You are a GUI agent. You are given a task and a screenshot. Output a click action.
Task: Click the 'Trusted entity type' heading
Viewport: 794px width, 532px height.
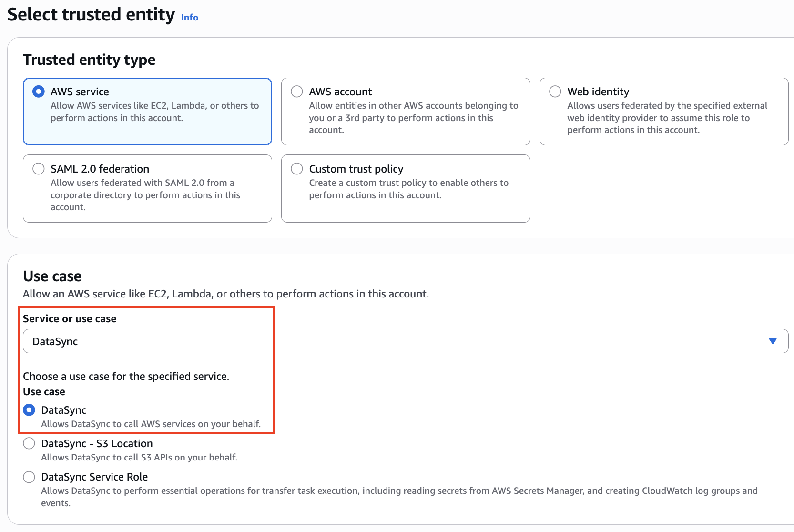pyautogui.click(x=89, y=60)
